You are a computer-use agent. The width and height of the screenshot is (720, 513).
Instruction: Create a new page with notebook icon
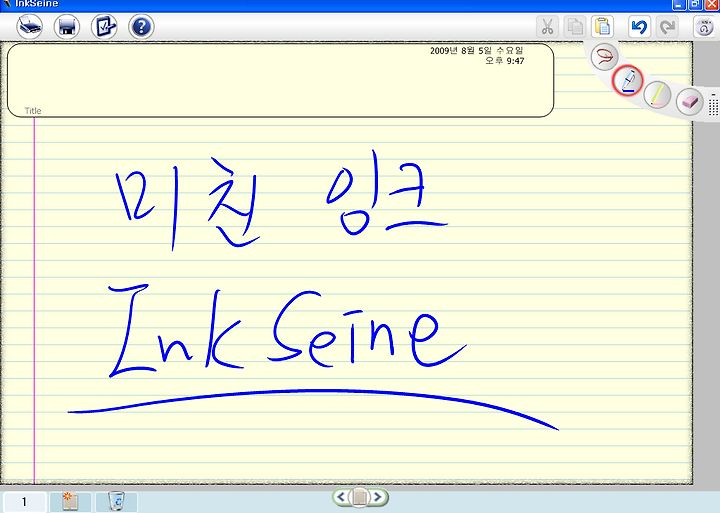coord(70,502)
